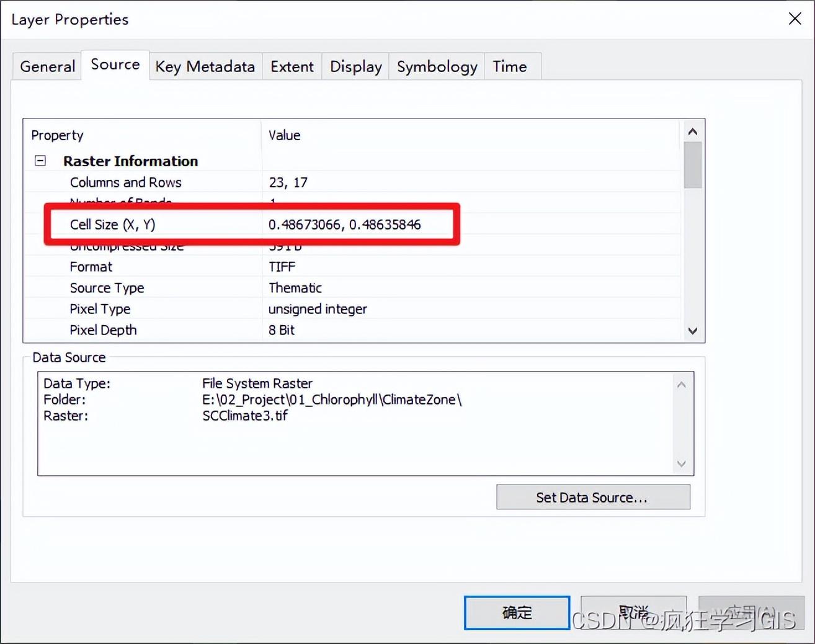Click the Raster: label
The image size is (815, 644).
click(66, 416)
